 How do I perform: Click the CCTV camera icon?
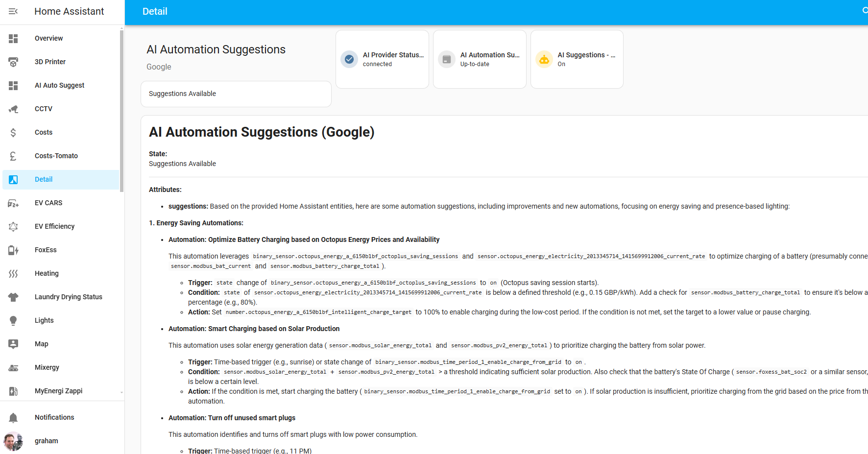13,109
